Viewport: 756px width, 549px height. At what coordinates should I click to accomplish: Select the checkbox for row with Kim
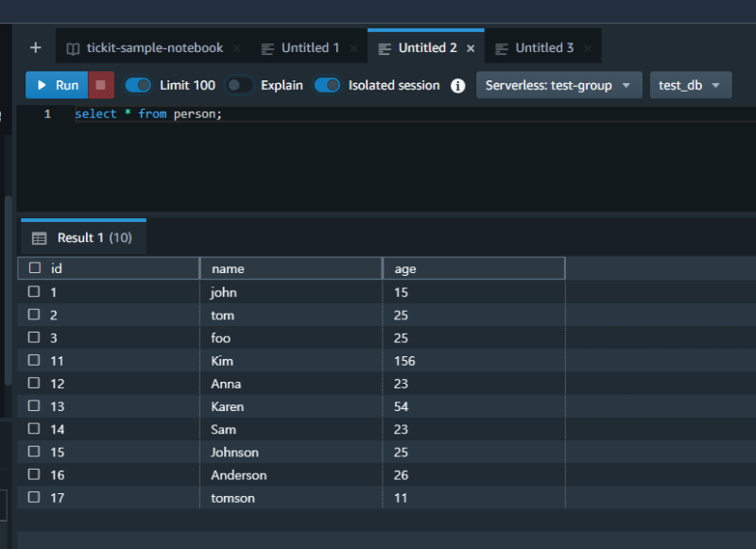coord(35,360)
